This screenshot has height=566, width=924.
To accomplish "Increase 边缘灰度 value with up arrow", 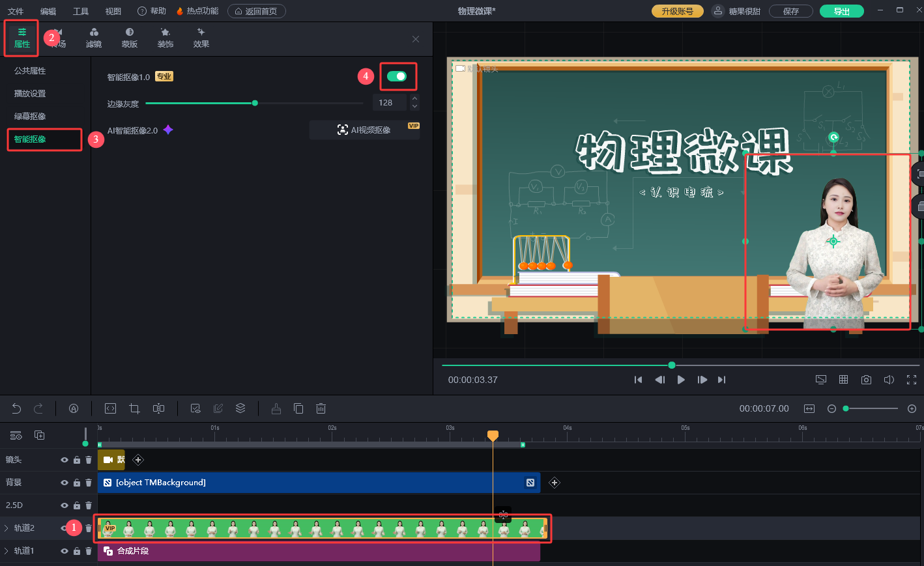I will tap(415, 98).
